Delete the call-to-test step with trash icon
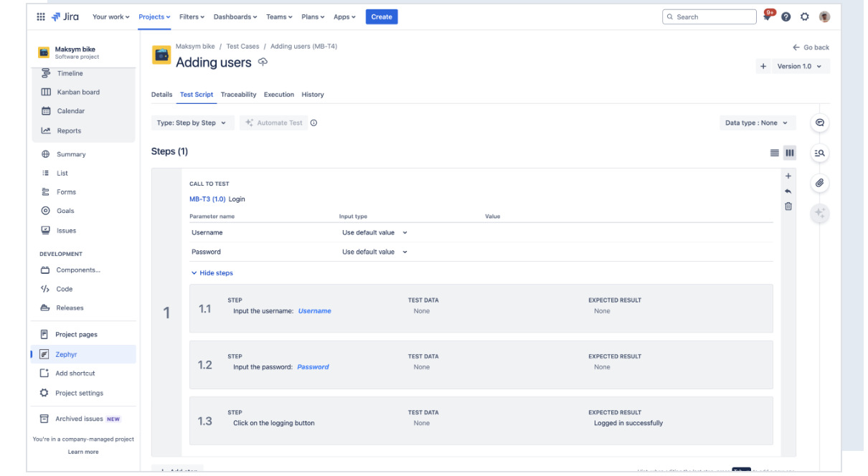 pyautogui.click(x=788, y=206)
